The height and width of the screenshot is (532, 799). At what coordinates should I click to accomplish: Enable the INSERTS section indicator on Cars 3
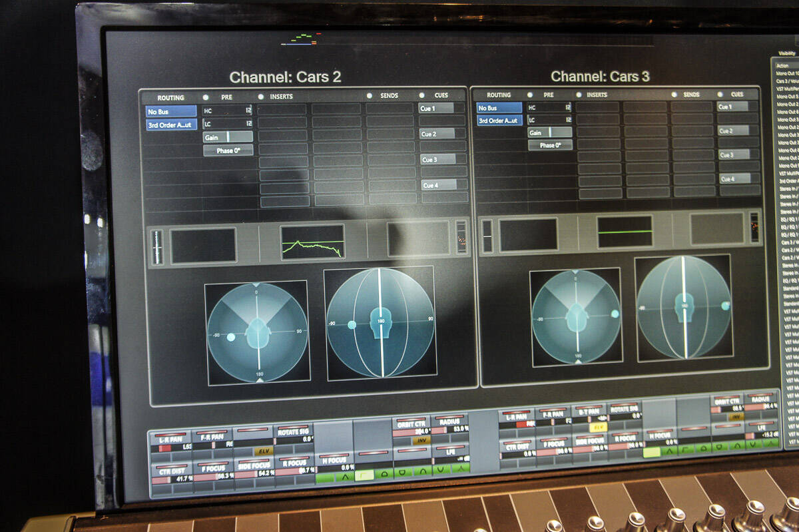coord(579,95)
